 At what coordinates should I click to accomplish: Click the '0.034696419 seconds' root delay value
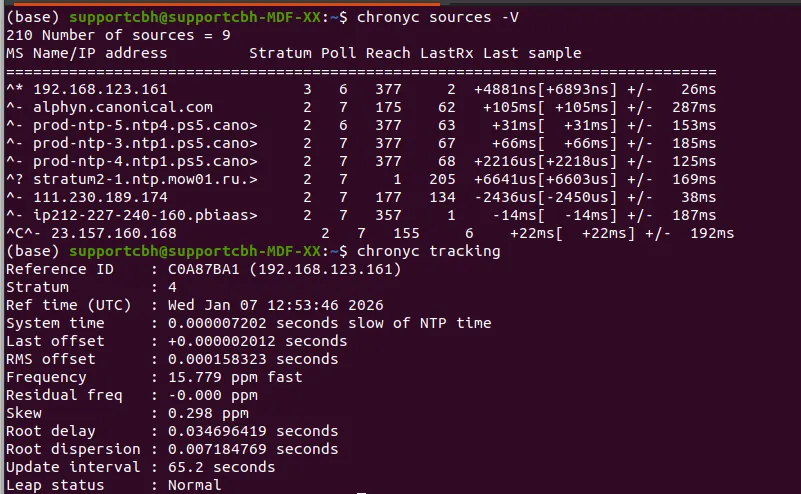click(253, 431)
